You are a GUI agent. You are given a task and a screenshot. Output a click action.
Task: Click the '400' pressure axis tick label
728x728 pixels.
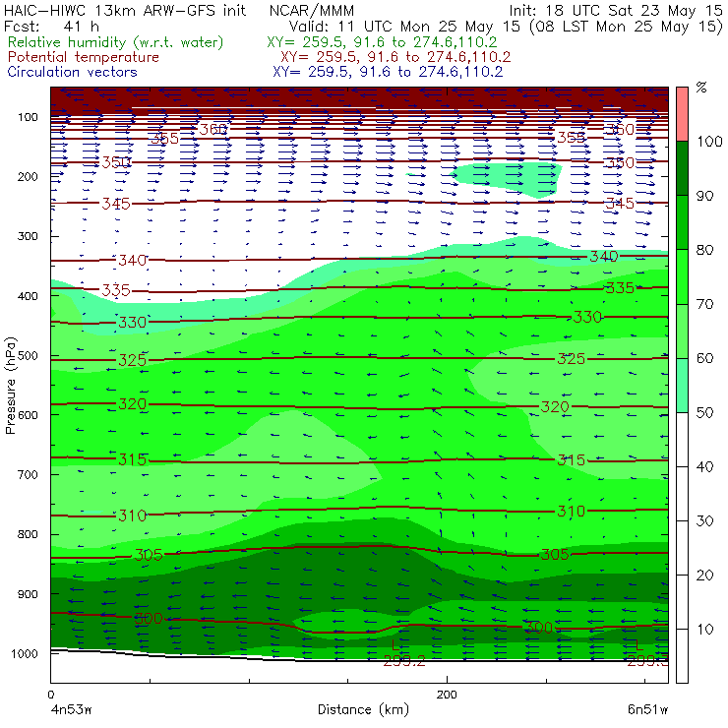pos(28,296)
